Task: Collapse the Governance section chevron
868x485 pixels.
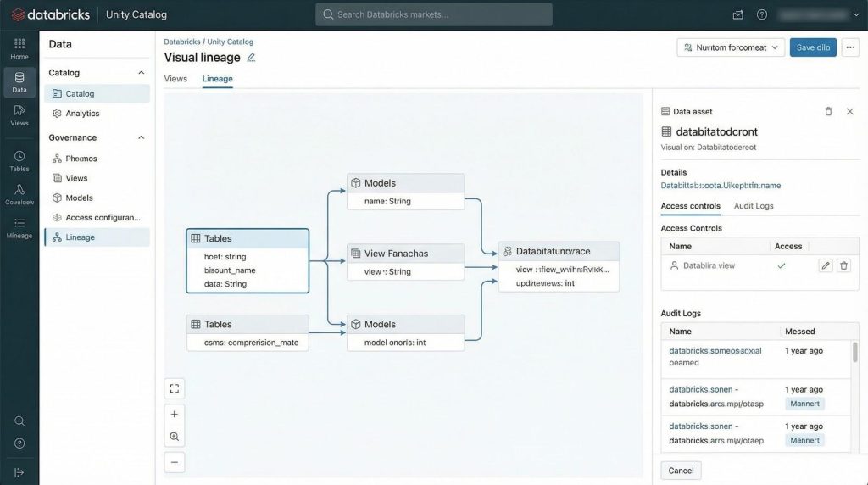Action: tap(142, 137)
